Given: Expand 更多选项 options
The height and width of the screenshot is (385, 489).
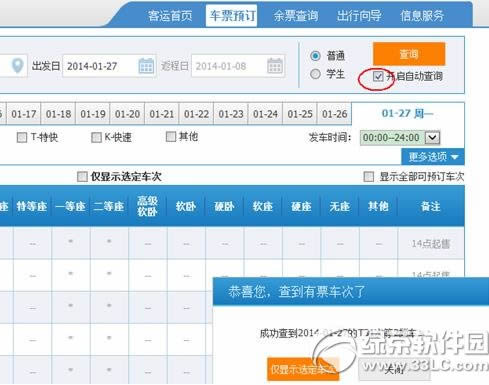Looking at the screenshot, I should [433, 157].
